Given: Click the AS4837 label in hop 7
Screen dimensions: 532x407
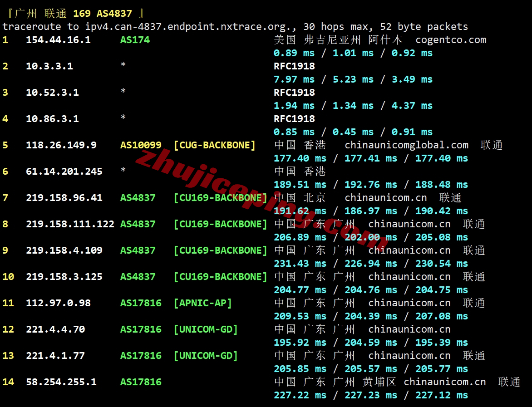Looking at the screenshot, I should tap(138, 198).
